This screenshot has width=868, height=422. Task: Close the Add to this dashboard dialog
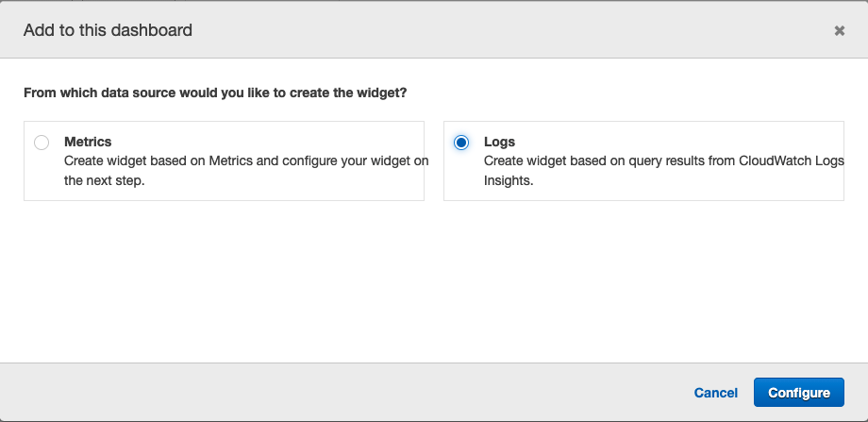click(x=839, y=30)
